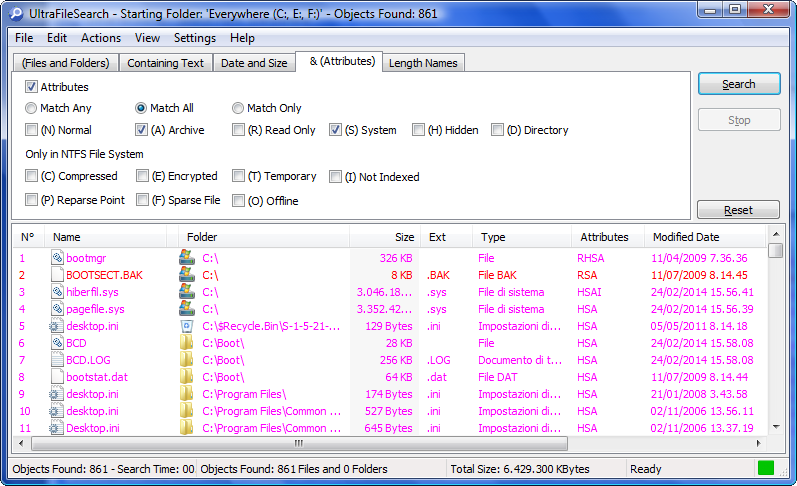Switch to the (Files and Folders) tab

(x=66, y=63)
